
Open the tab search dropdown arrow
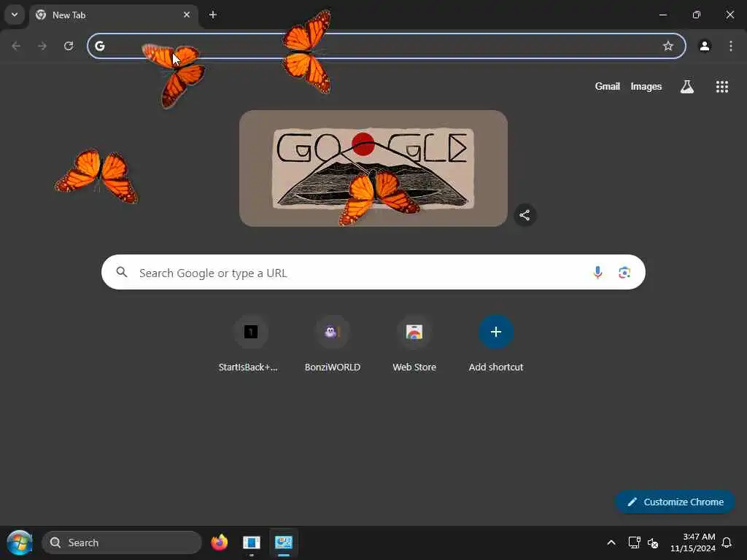15,15
